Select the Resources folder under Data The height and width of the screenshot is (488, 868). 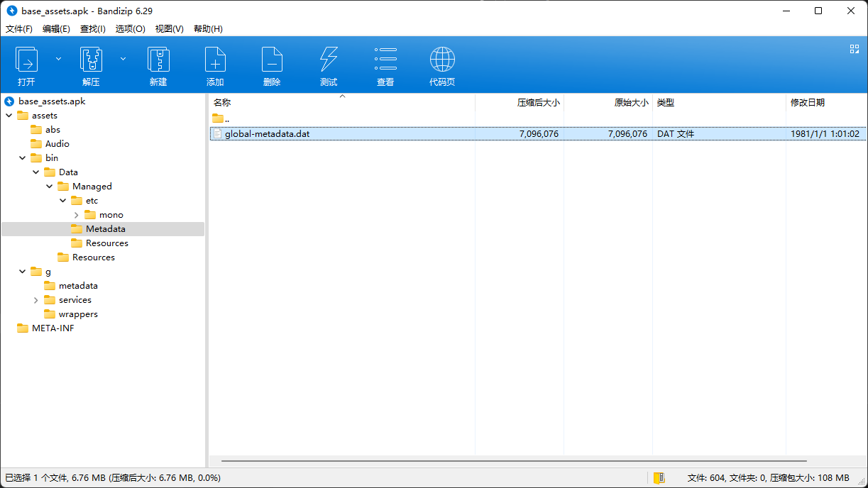(x=94, y=257)
